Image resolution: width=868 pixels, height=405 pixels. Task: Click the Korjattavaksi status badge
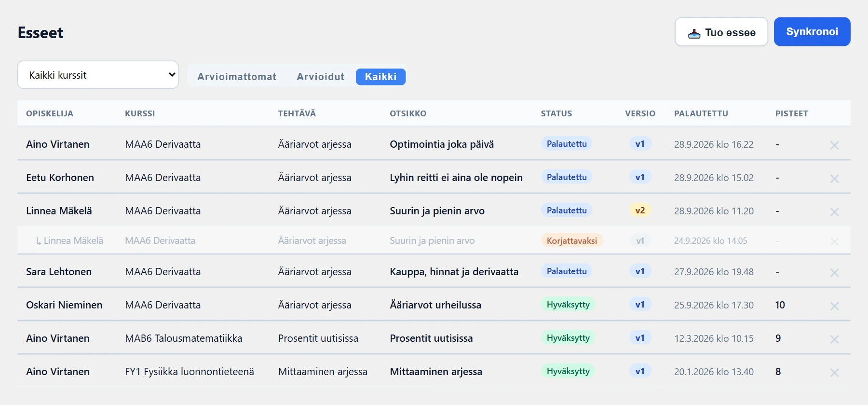(572, 241)
